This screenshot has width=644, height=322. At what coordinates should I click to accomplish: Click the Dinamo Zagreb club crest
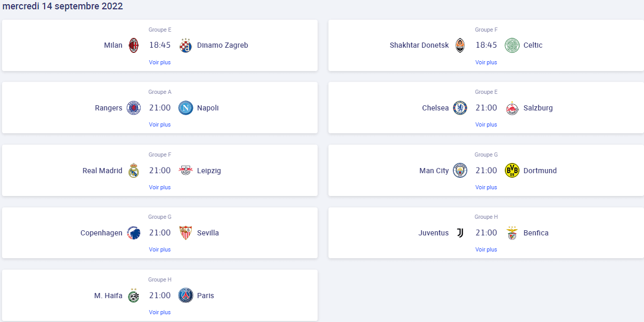[185, 46]
